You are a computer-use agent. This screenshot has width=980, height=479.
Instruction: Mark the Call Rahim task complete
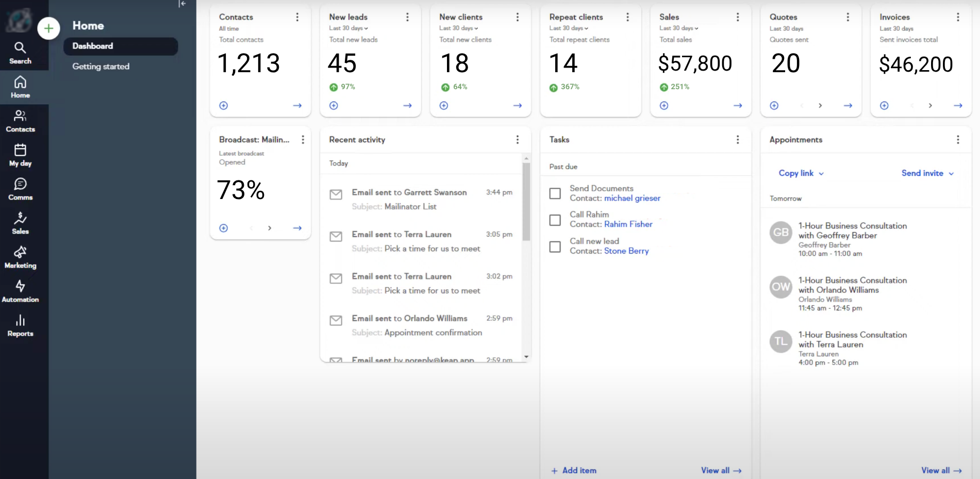coord(555,220)
